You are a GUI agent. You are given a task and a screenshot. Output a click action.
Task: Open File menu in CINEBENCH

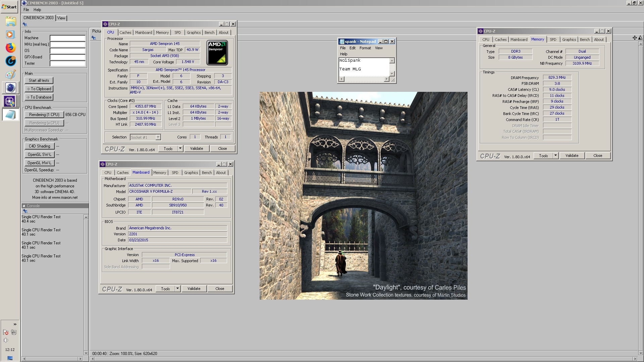pyautogui.click(x=26, y=10)
